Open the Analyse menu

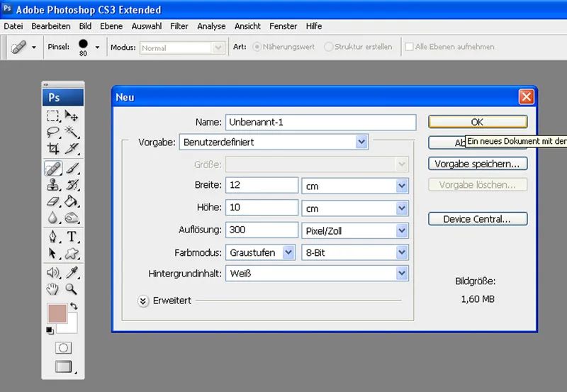[211, 26]
